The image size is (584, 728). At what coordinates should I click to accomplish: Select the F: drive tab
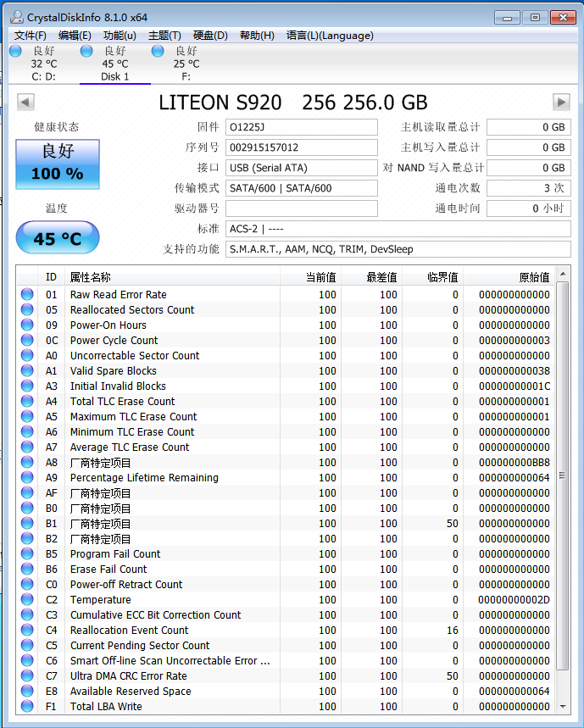point(186,64)
